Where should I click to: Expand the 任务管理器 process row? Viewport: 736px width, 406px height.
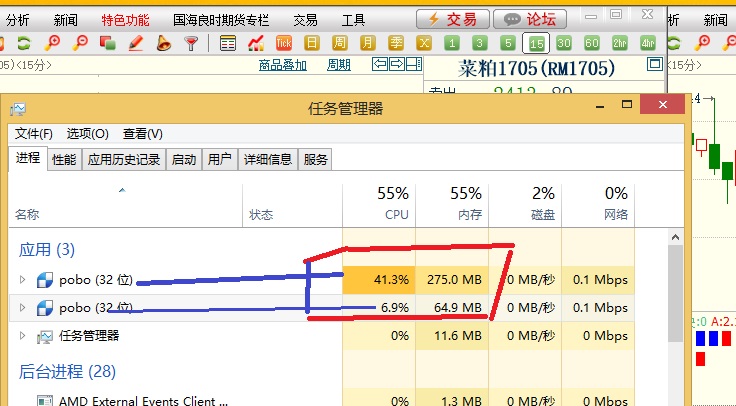click(24, 336)
